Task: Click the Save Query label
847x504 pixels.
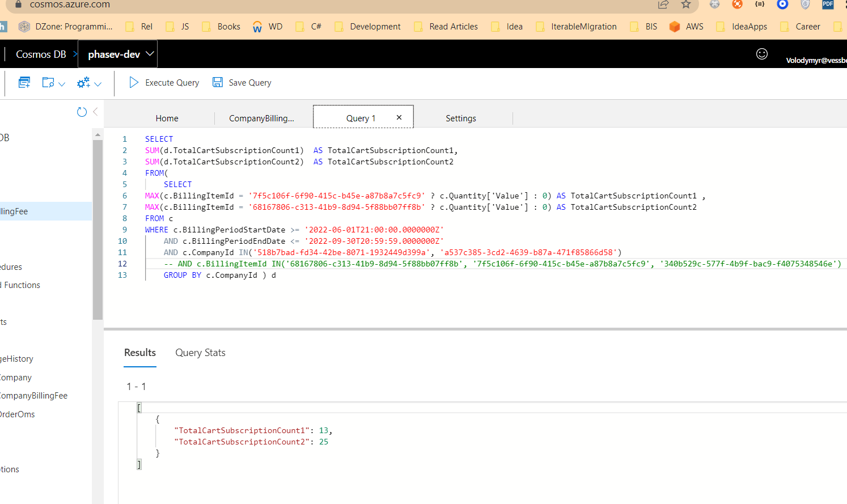Action: pos(250,83)
